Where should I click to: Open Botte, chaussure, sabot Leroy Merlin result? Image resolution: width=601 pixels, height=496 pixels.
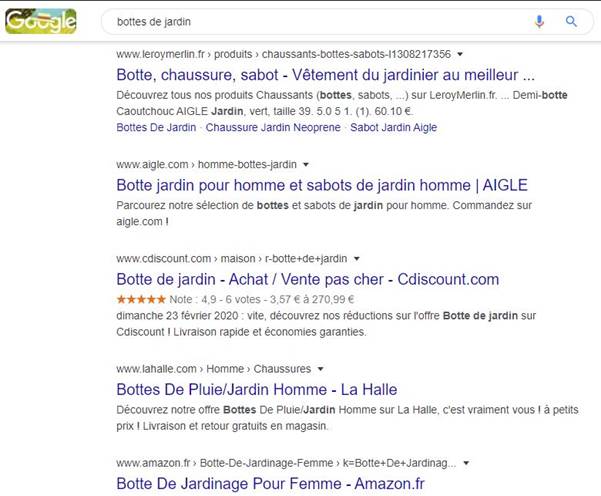(325, 75)
